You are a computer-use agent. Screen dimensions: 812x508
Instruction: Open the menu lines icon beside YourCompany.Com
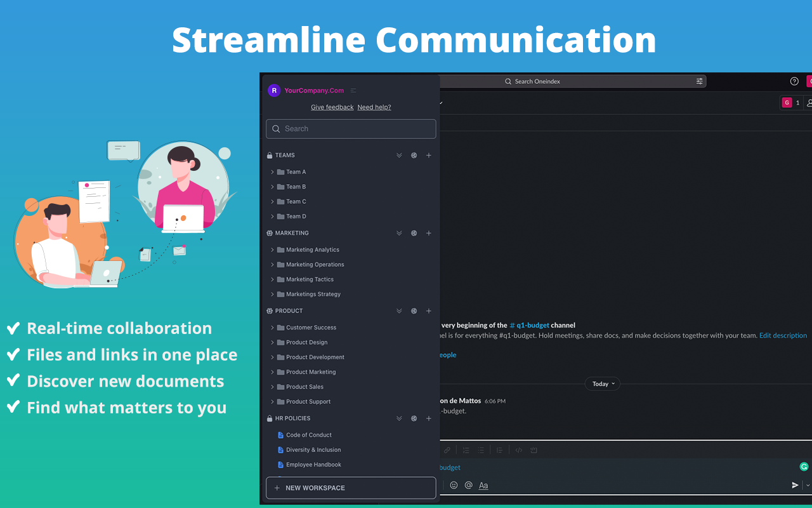tap(353, 91)
